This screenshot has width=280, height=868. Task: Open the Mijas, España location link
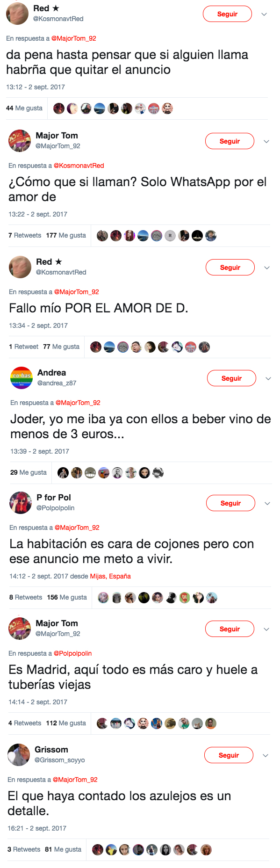(x=110, y=576)
